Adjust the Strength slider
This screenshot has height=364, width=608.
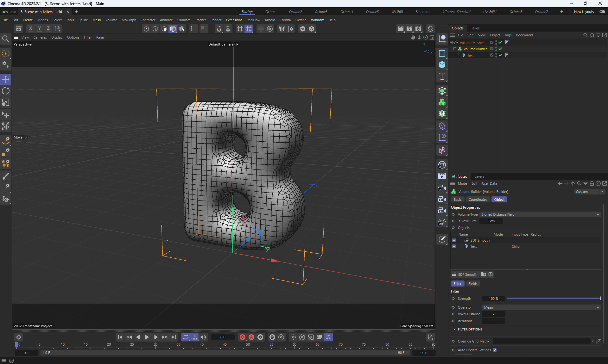coord(554,299)
